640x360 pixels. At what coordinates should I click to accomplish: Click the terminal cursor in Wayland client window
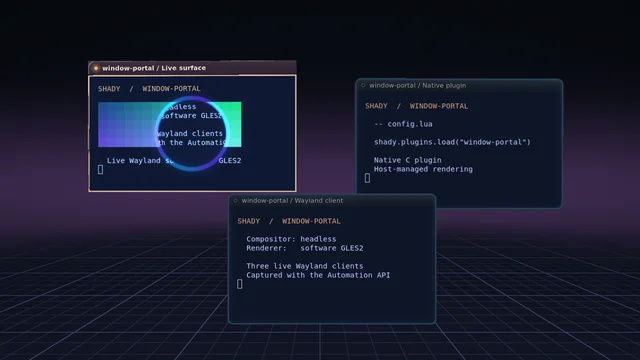click(240, 284)
